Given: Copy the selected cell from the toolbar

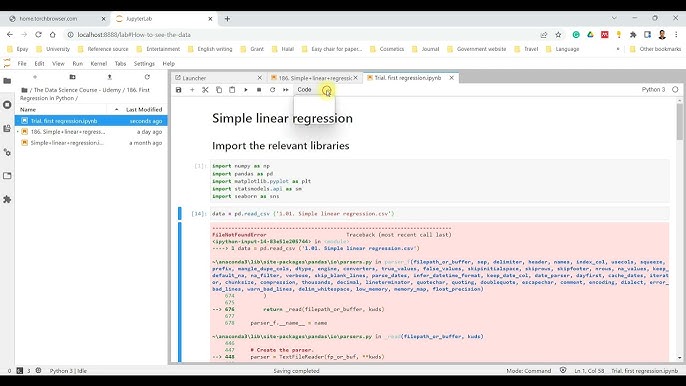Looking at the screenshot, I should (x=219, y=90).
